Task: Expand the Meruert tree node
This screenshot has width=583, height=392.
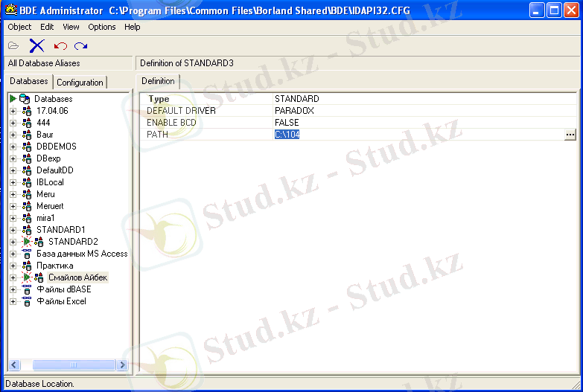Action: click(13, 206)
